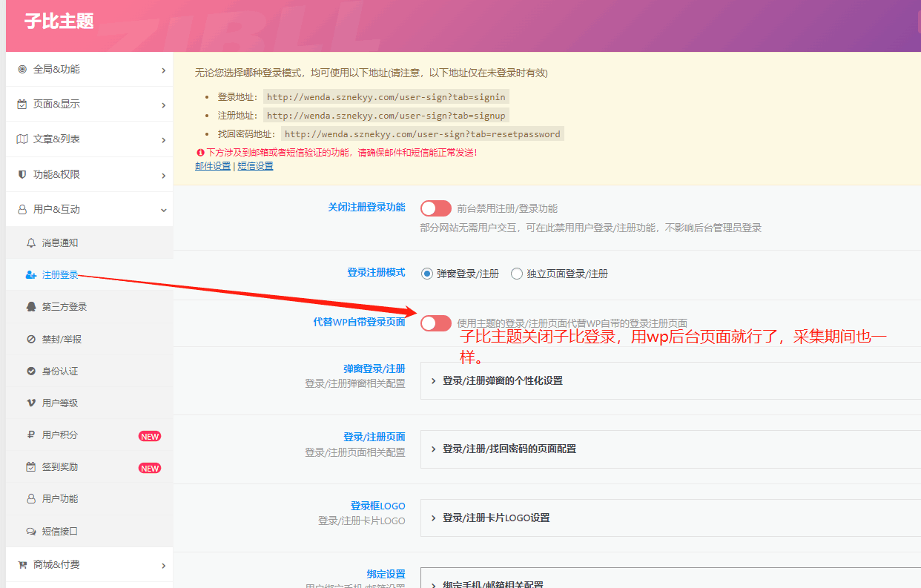Click the 绑定设置 setting label
The height and width of the screenshot is (588, 921).
386,574
